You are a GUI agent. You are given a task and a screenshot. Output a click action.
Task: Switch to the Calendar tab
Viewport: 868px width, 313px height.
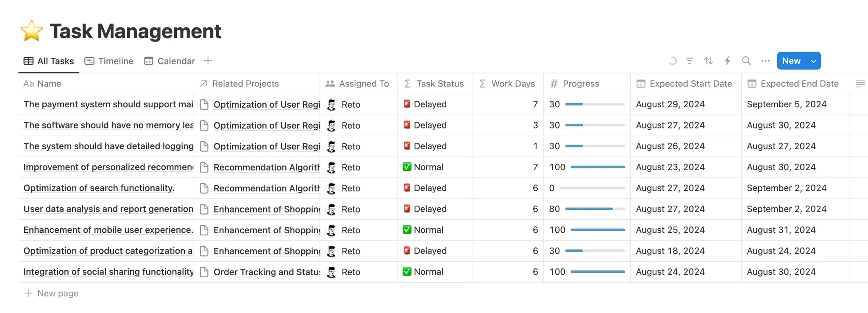(170, 61)
